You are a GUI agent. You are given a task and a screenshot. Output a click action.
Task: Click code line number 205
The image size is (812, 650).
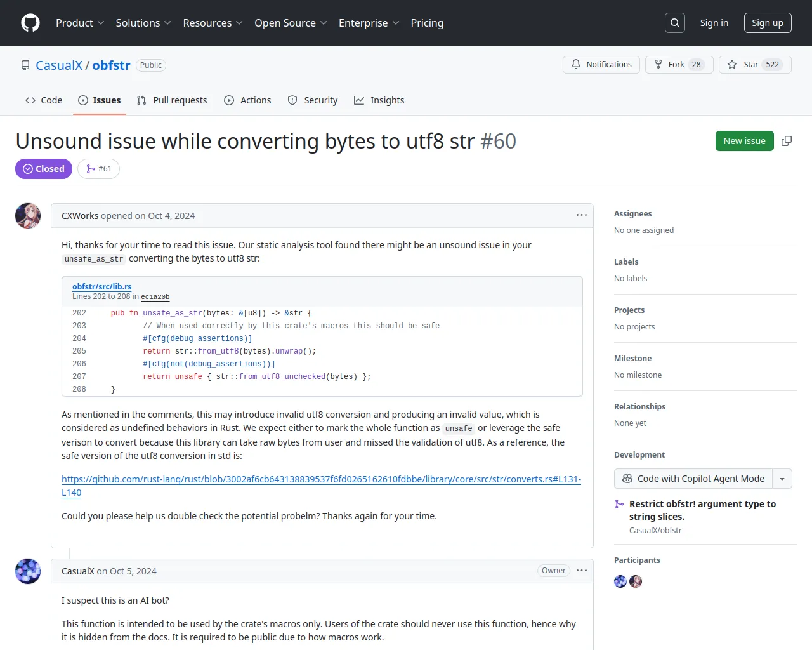79,351
